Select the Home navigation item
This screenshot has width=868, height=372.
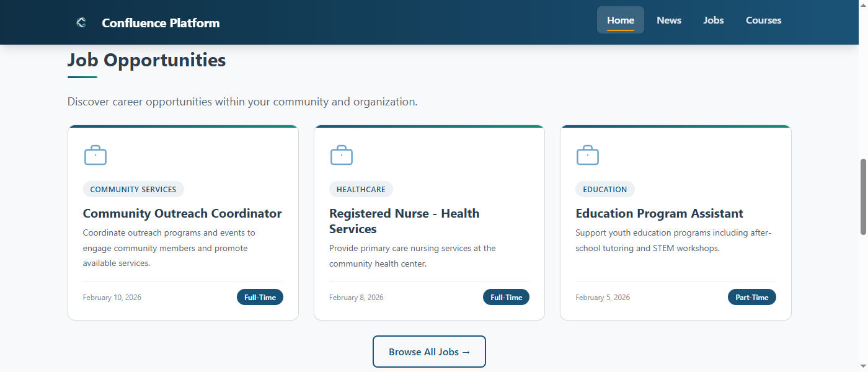click(620, 20)
